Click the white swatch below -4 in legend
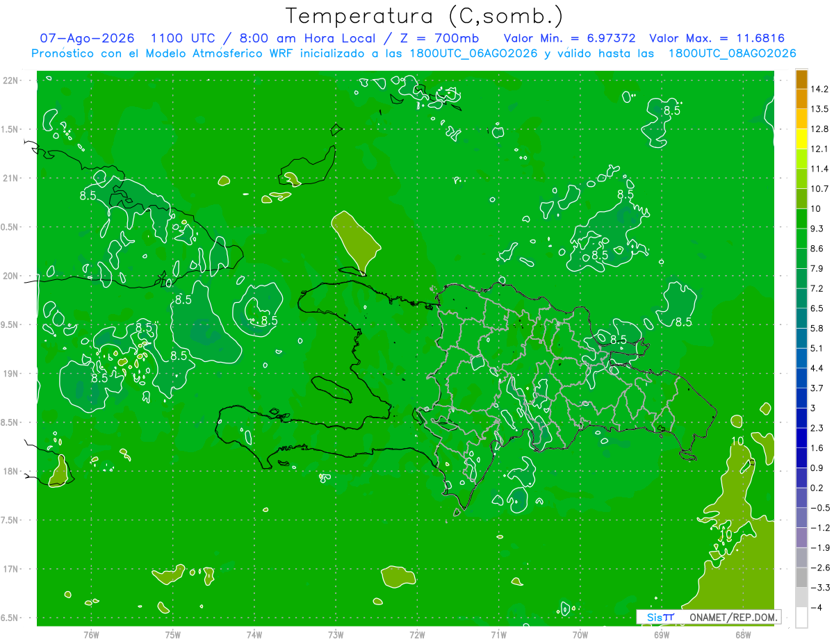 pyautogui.click(x=801, y=618)
